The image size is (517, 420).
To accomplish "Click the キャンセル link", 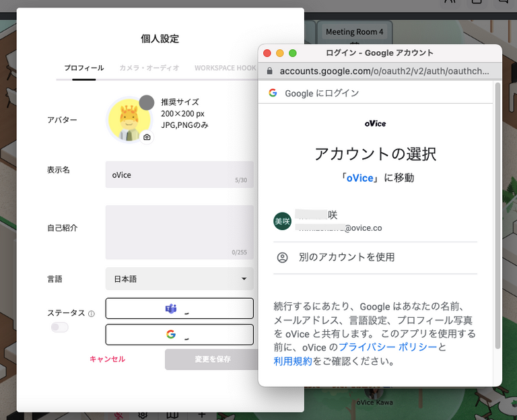I will (x=108, y=359).
